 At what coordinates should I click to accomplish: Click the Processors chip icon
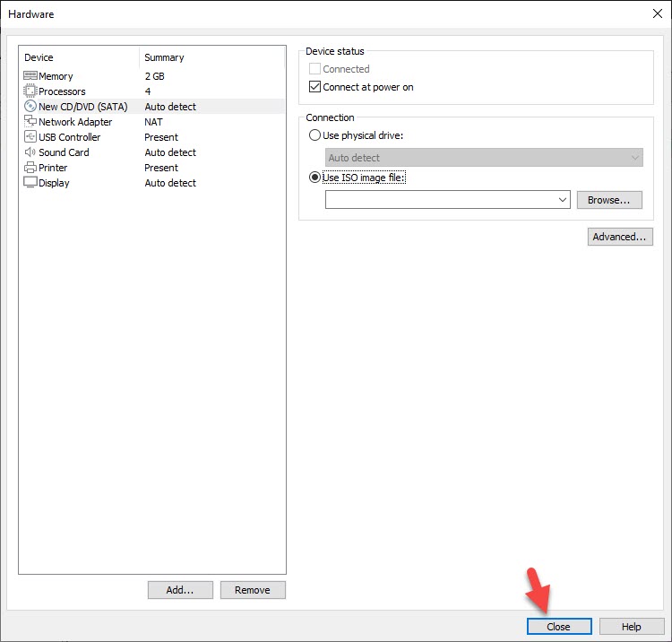click(30, 91)
